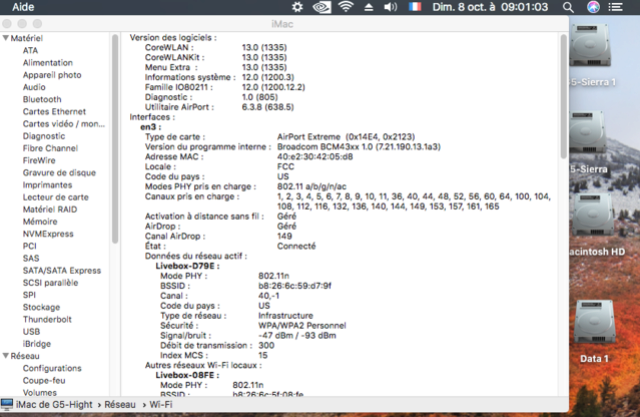Open Spotlight search magnifier
Image resolution: width=640 pixels, height=417 pixels.
point(568,7)
